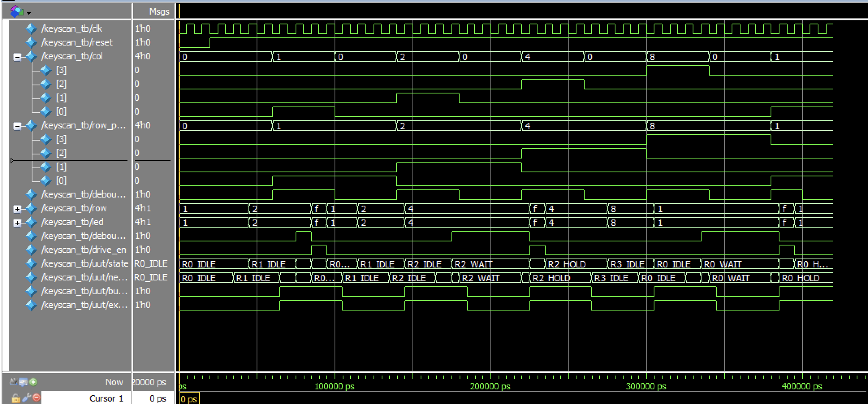Open the dropdown arrow beside the format icon

29,13
